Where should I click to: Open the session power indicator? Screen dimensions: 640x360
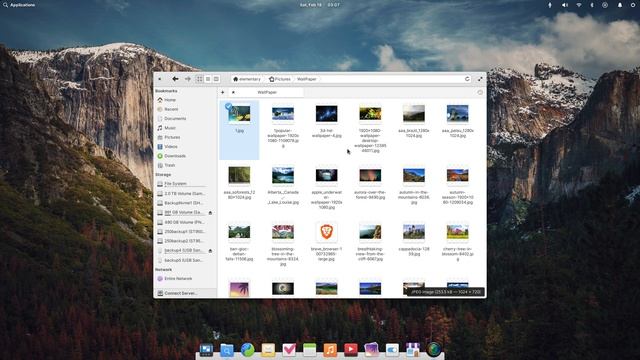point(633,5)
